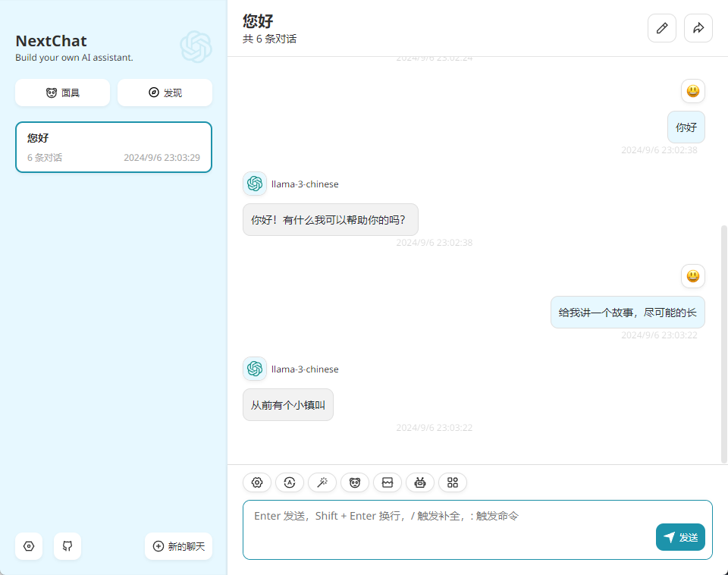Click the chat area vertical scrollbar
The height and width of the screenshot is (575, 728).
pos(723,341)
